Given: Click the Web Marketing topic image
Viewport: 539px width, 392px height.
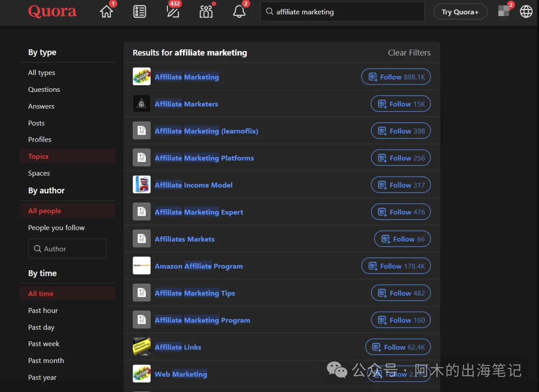Looking at the screenshot, I should [142, 374].
